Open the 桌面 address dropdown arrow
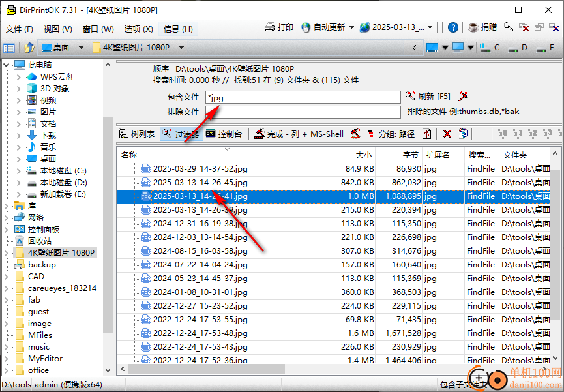564x392 pixels. tap(81, 48)
